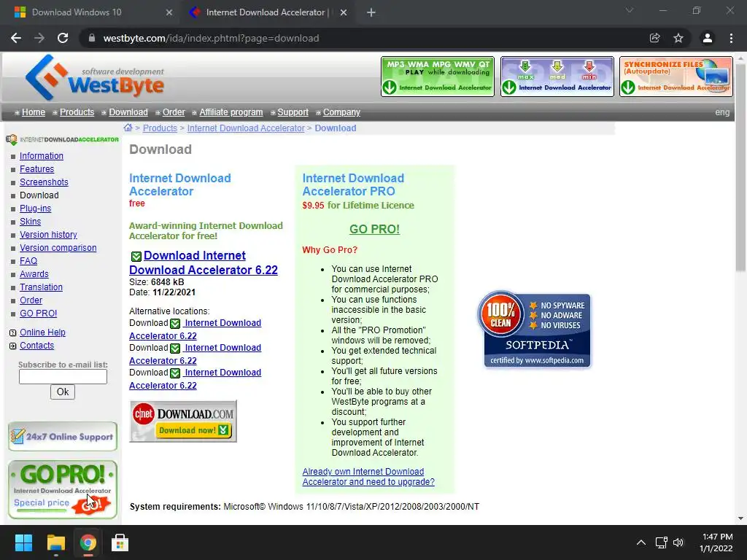The height and width of the screenshot is (560, 747).
Task: Close the Internet Download Accelerator tab
Action: click(344, 12)
